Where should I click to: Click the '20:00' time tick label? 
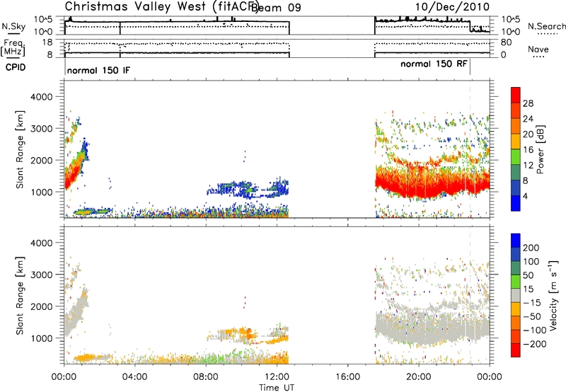pyautogui.click(x=419, y=377)
